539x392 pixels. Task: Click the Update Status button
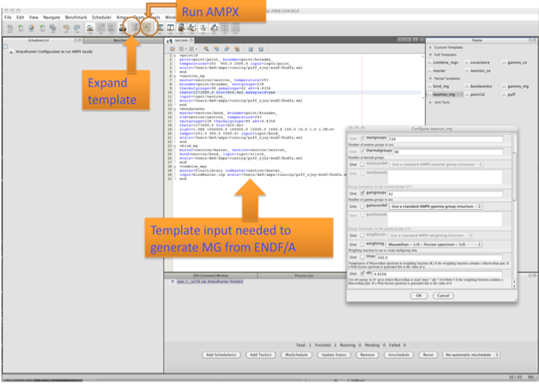pos(333,354)
